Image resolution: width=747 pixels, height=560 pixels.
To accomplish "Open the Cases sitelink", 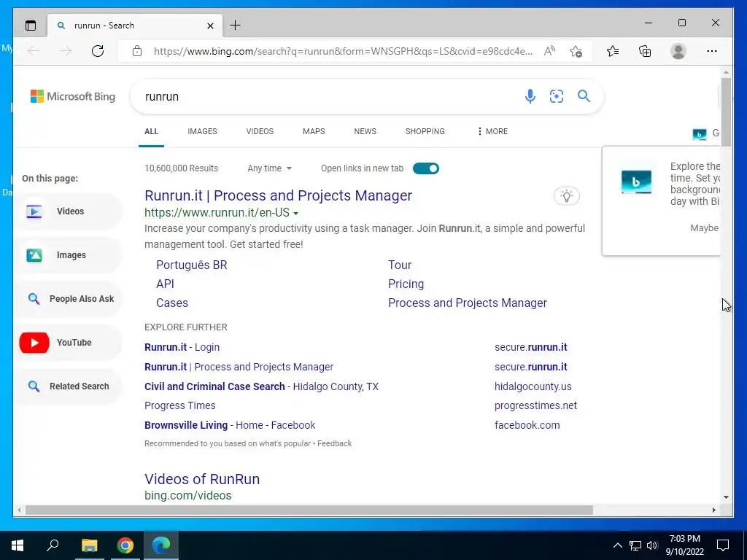I will [172, 303].
